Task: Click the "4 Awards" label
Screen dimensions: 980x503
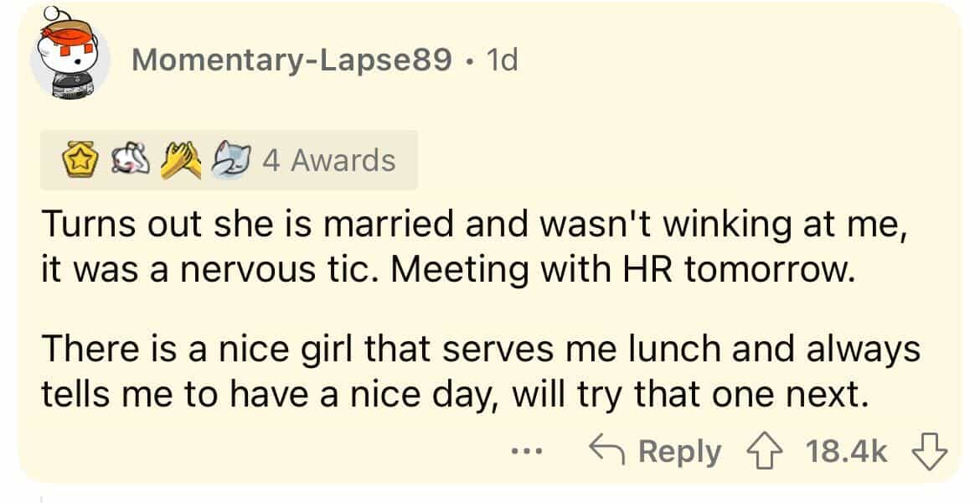Action: coord(328,159)
